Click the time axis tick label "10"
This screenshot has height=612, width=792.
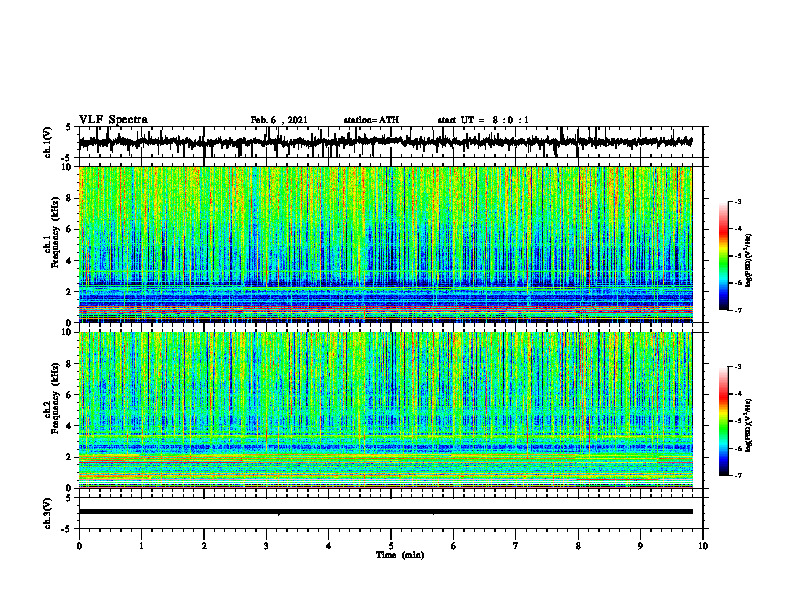click(703, 546)
